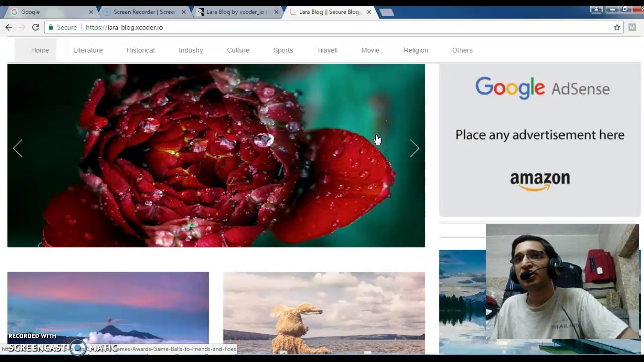Screen dimensions: 644x362
Task: Open a new browser tab
Action: (386, 12)
